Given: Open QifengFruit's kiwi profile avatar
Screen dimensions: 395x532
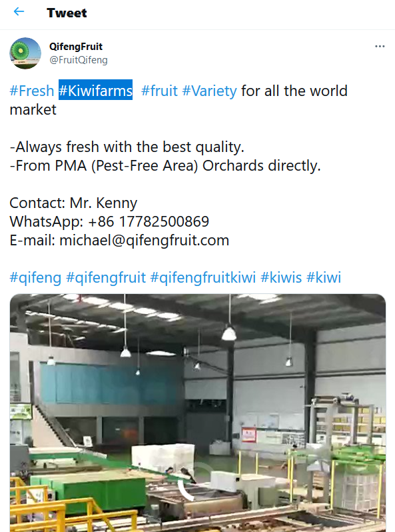Looking at the screenshot, I should [x=25, y=53].
